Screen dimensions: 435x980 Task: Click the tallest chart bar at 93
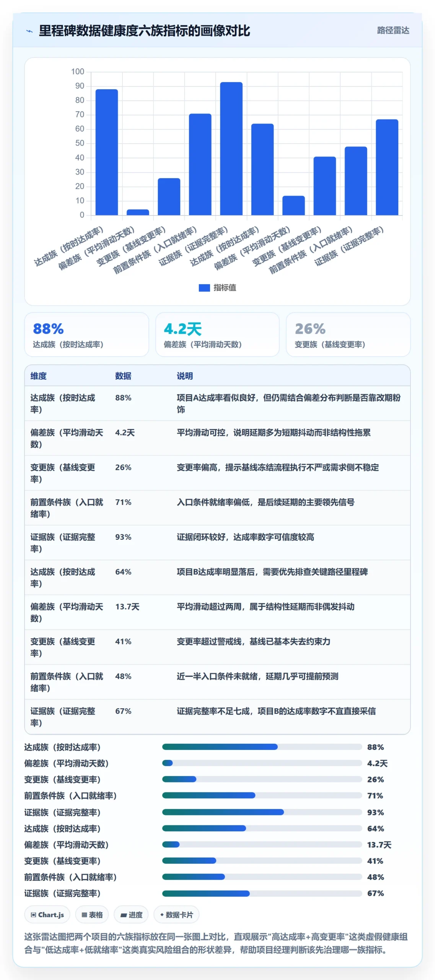(x=231, y=149)
